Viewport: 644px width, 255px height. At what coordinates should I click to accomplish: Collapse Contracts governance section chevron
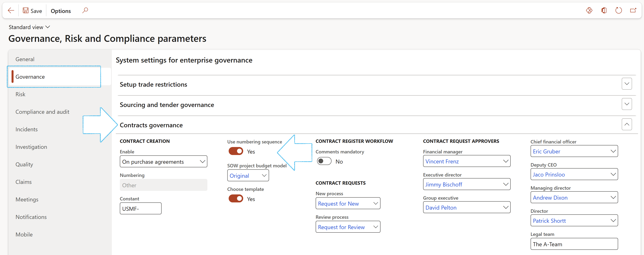(x=626, y=124)
